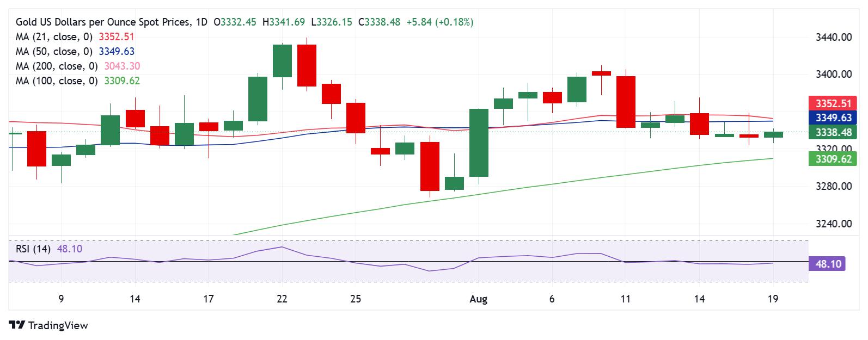The height and width of the screenshot is (340, 868).
Task: Click the 22 date marker on the time axis
Action: click(282, 299)
